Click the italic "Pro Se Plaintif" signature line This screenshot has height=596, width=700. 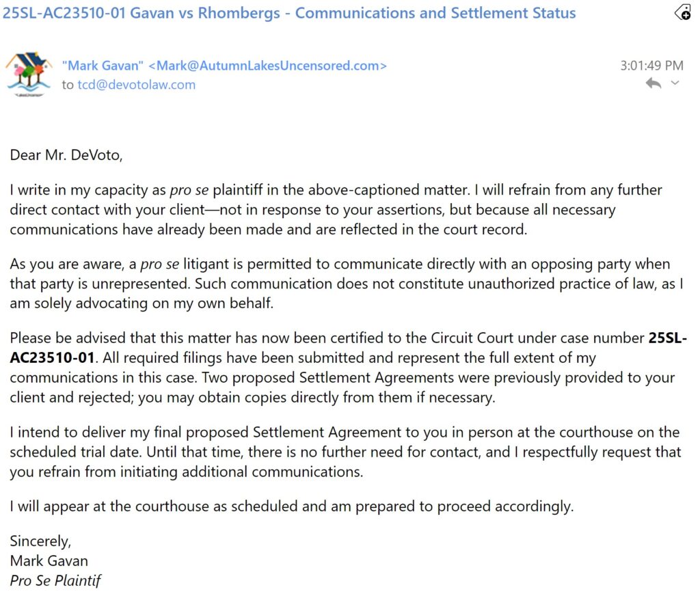click(55, 581)
